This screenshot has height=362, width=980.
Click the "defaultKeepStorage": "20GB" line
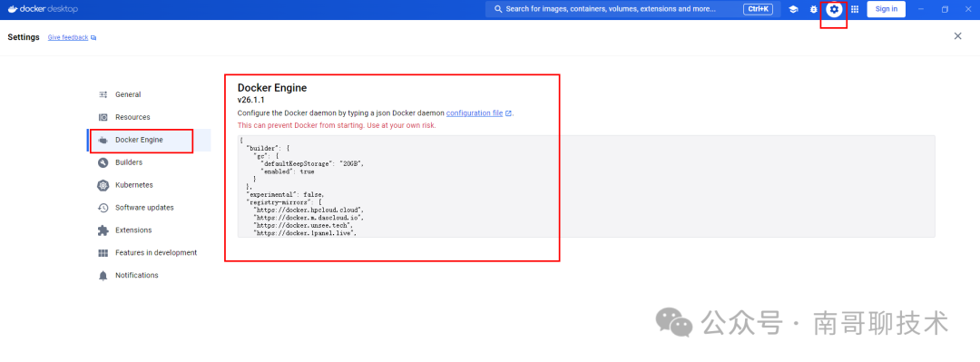(311, 163)
